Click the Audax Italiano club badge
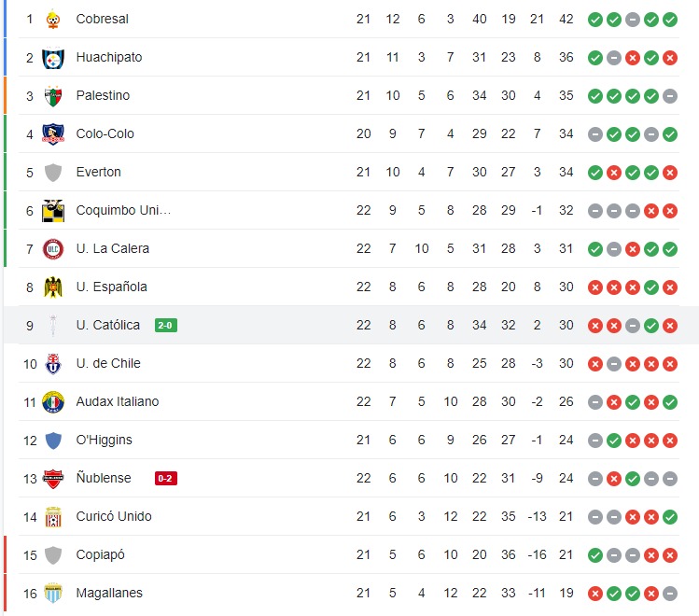 (x=53, y=402)
